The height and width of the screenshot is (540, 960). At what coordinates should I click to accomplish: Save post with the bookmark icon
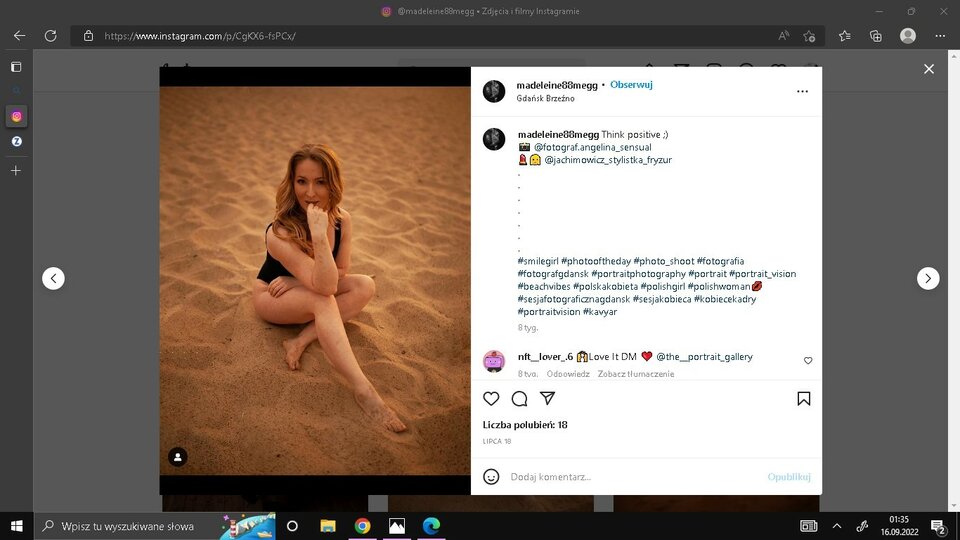coord(803,399)
